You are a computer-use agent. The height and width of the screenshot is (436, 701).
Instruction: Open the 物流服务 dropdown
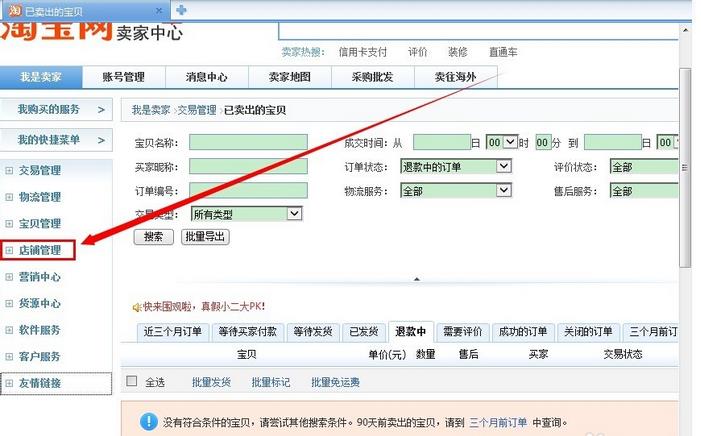point(456,191)
